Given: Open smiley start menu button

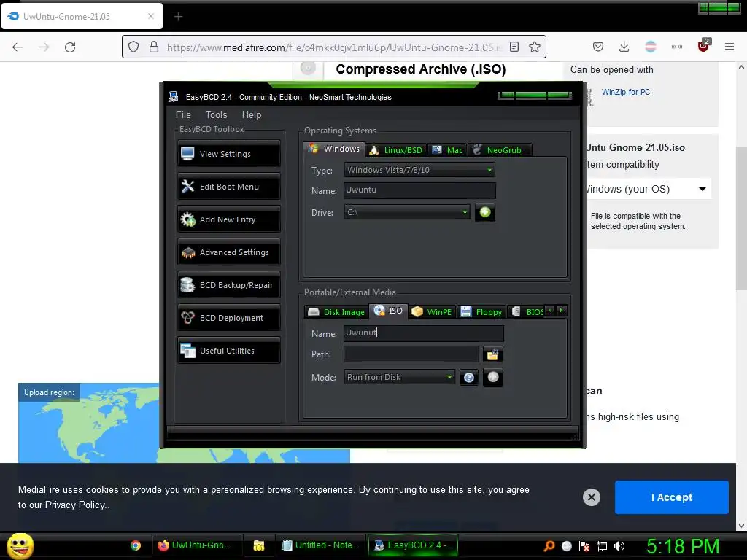Looking at the screenshot, I should (x=20, y=545).
